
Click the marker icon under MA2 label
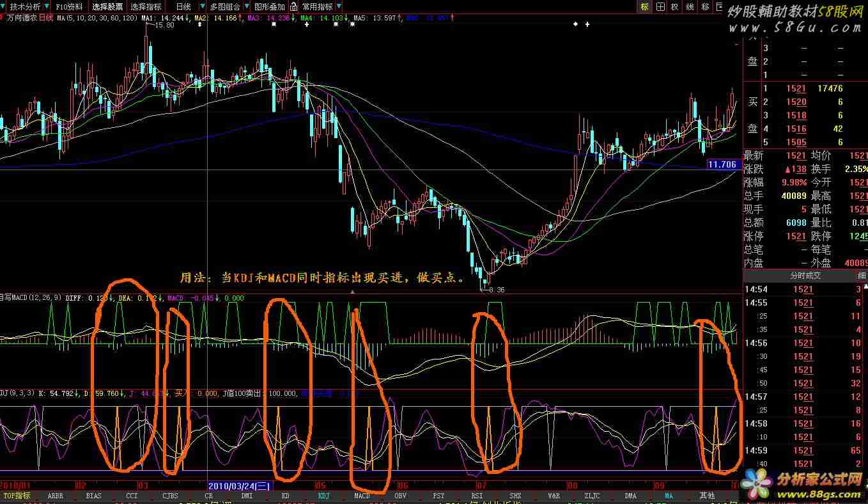click(x=199, y=24)
